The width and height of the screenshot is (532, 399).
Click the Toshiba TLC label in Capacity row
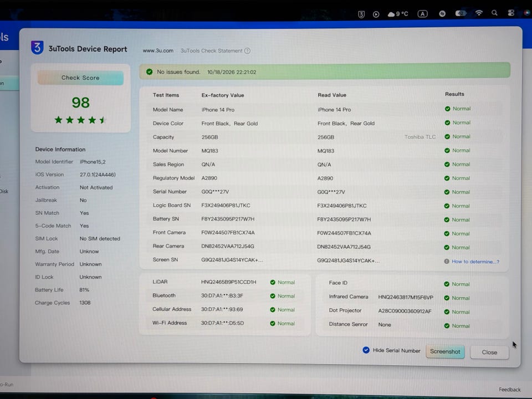tap(420, 137)
